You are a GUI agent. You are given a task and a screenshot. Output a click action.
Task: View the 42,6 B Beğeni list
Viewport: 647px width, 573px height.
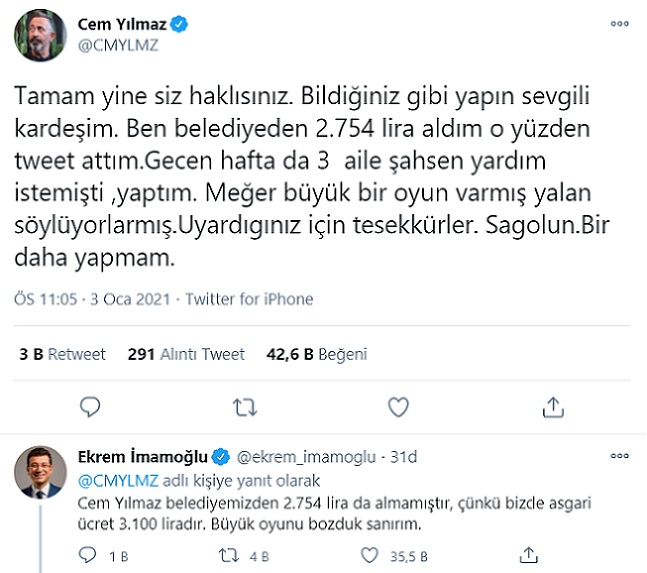pos(316,354)
